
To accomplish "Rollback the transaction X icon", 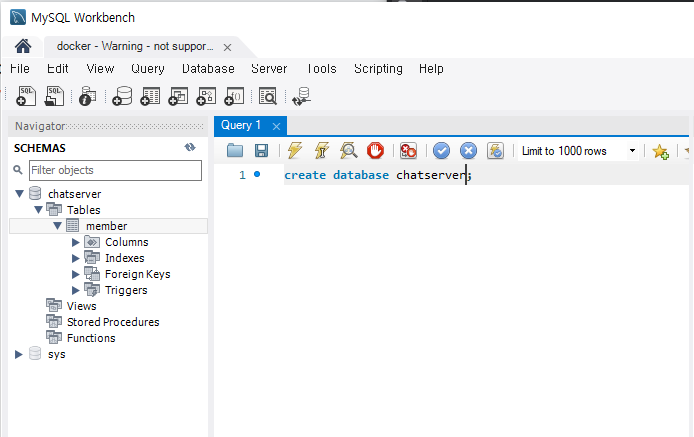I will [x=468, y=151].
